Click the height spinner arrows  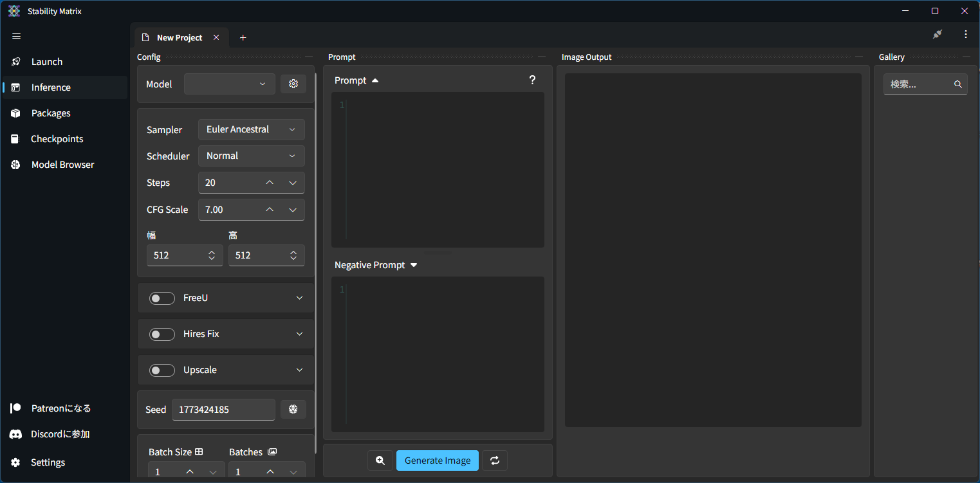293,255
